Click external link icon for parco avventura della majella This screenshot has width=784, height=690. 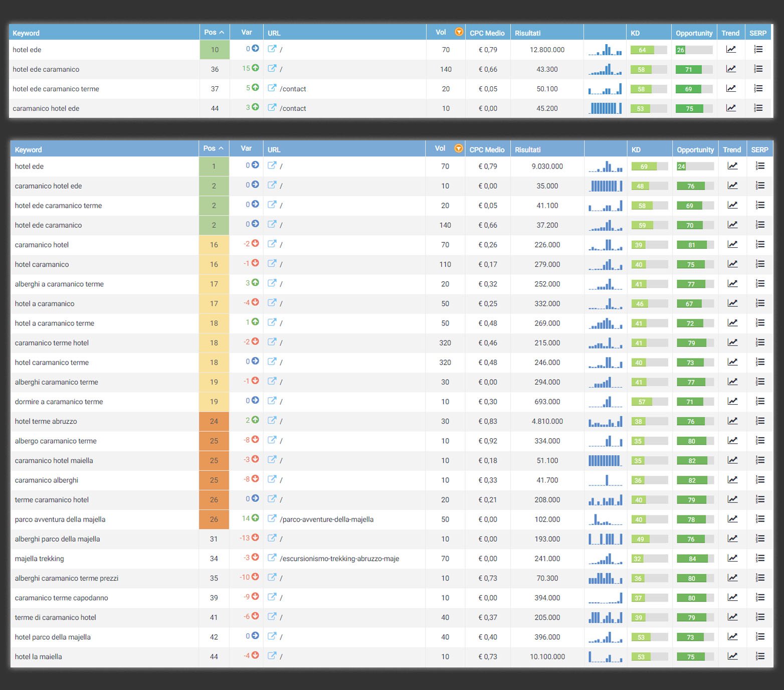[x=272, y=519]
